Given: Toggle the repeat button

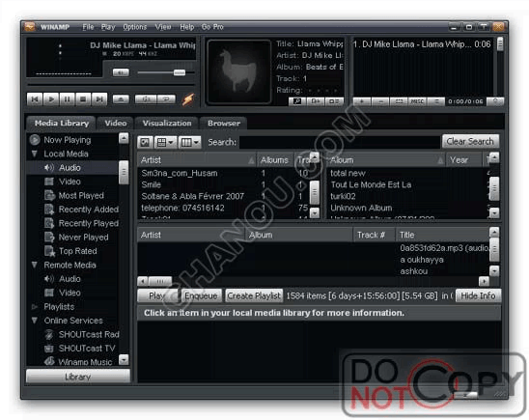Looking at the screenshot, I should pyautogui.click(x=166, y=99).
